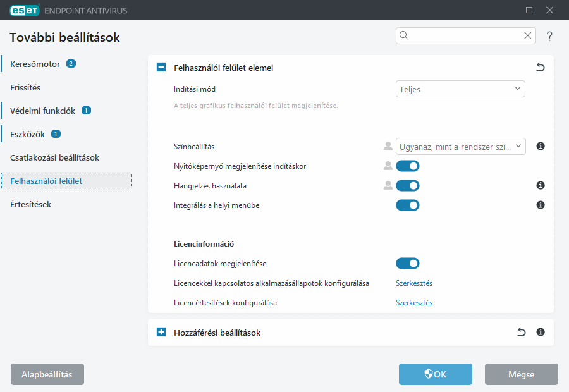Toggle Integrálás a helyi menübe off

[x=408, y=205]
